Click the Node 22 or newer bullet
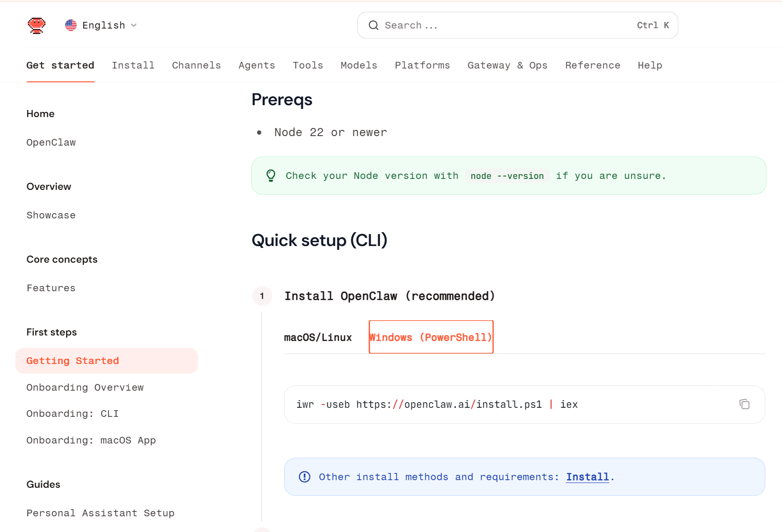The image size is (782, 532). [x=331, y=132]
